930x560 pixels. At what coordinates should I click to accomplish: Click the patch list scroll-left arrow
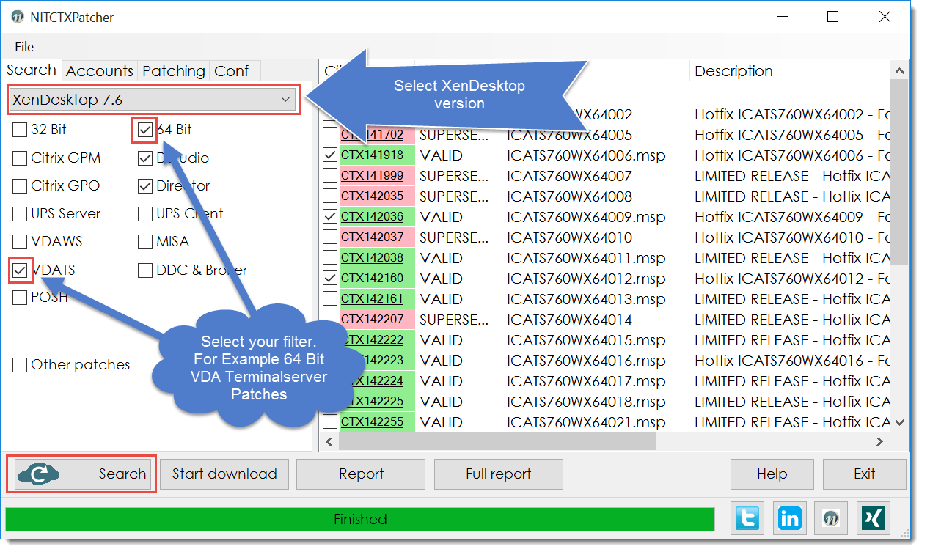[x=329, y=441]
